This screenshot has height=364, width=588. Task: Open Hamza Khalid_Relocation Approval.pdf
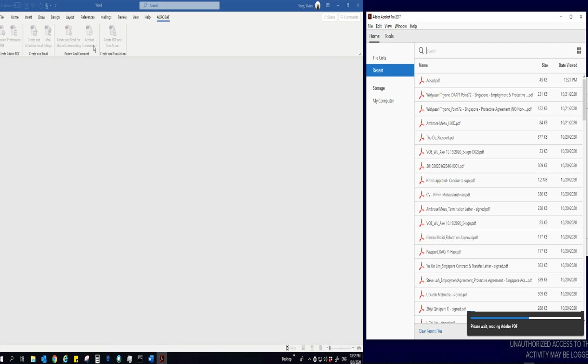[x=498, y=237]
